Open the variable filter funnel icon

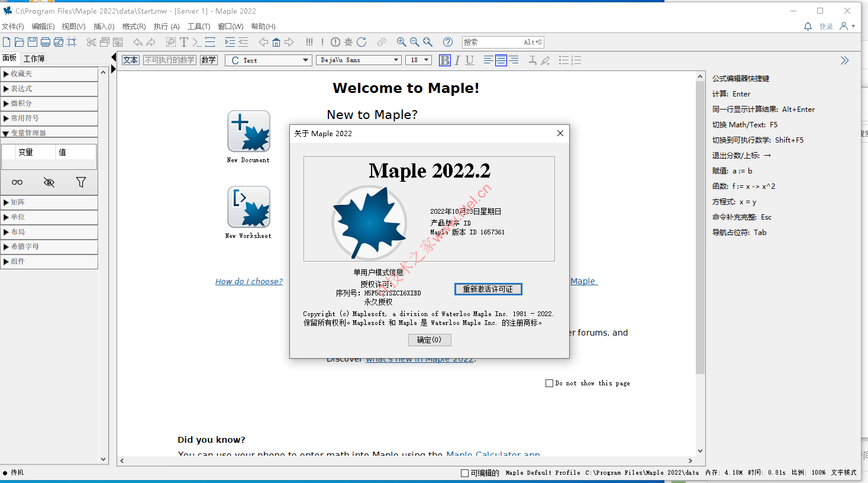[x=81, y=182]
